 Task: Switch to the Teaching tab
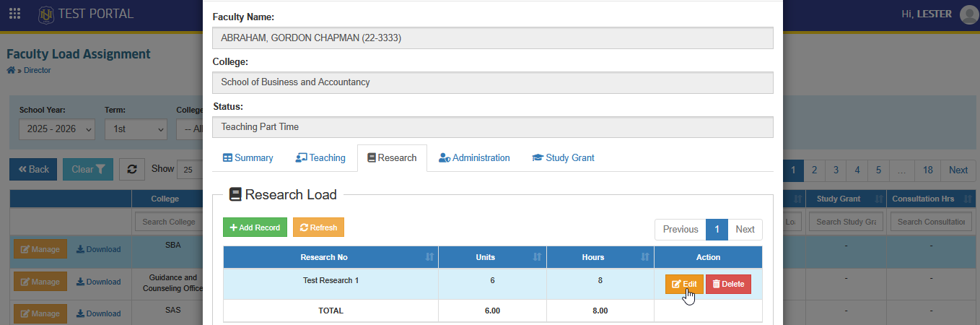(320, 157)
